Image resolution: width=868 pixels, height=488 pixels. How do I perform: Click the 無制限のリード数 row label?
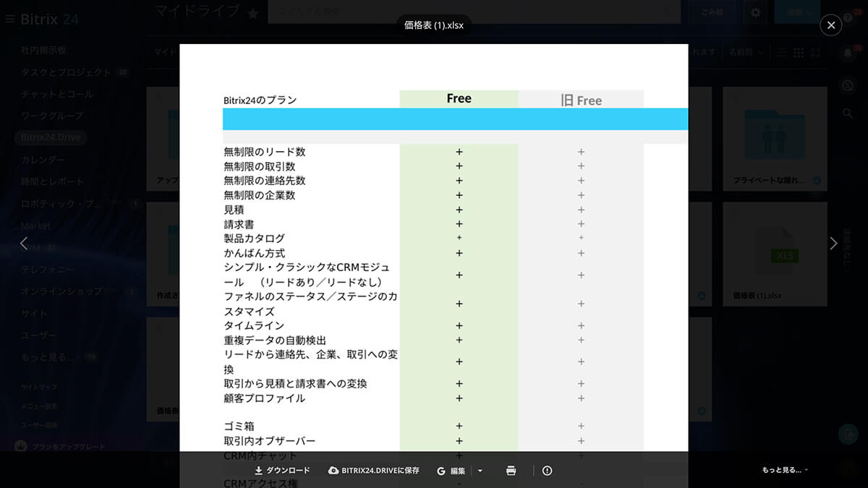point(265,152)
